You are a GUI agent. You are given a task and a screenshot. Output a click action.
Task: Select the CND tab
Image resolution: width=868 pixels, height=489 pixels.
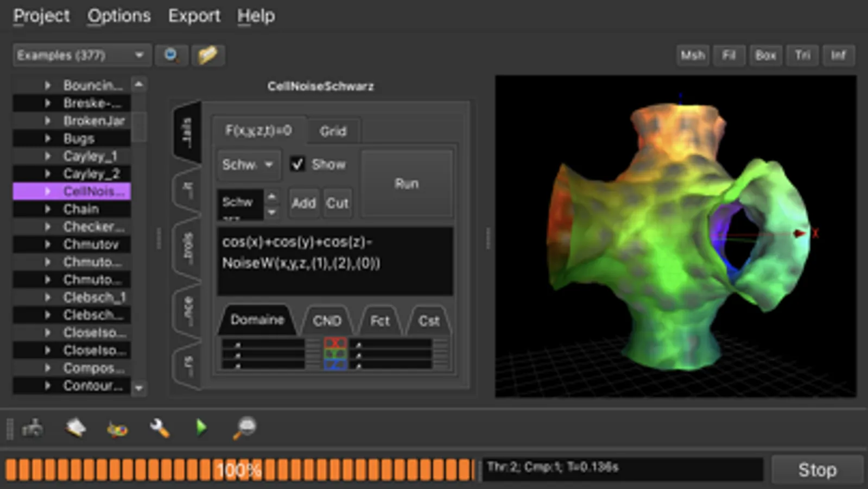(327, 321)
